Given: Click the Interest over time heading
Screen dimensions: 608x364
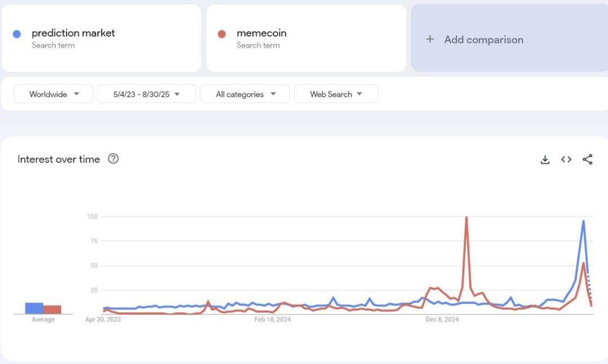Looking at the screenshot, I should (x=59, y=159).
